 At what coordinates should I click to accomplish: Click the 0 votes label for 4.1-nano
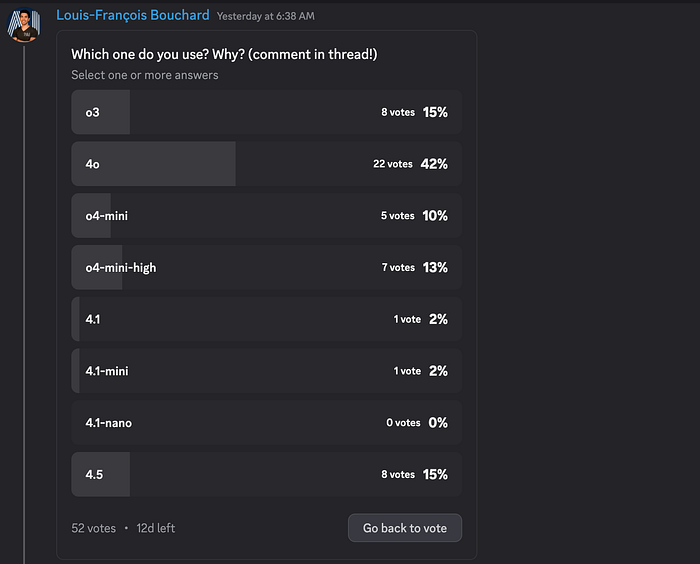point(403,423)
